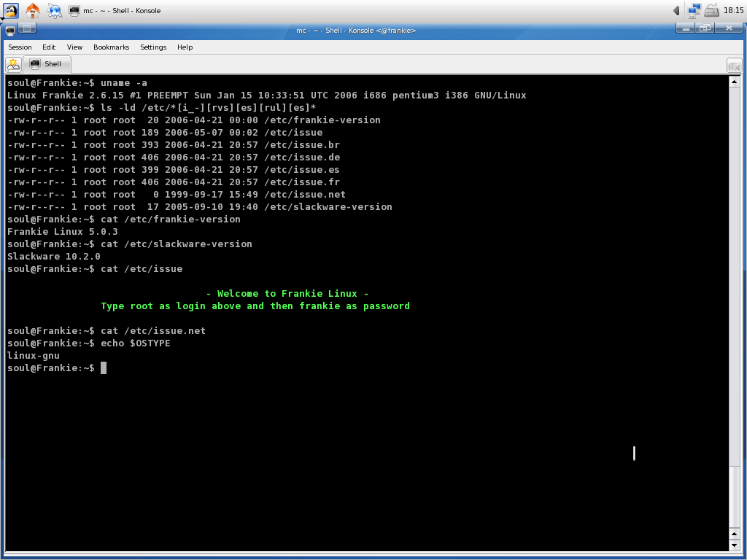Launch the Konqueror web browser globe icon
The image size is (747, 560).
click(x=54, y=10)
